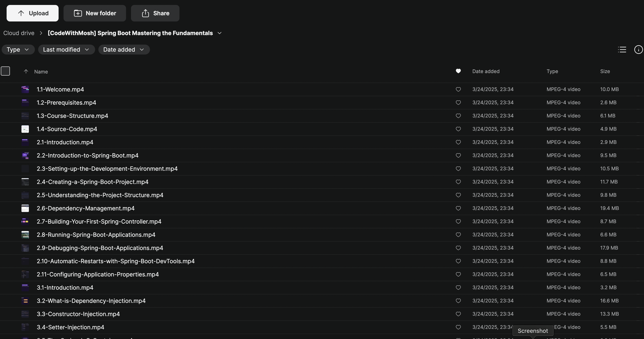Click the favorites heart column header
Screen dimensions: 644x339
tap(458, 71)
